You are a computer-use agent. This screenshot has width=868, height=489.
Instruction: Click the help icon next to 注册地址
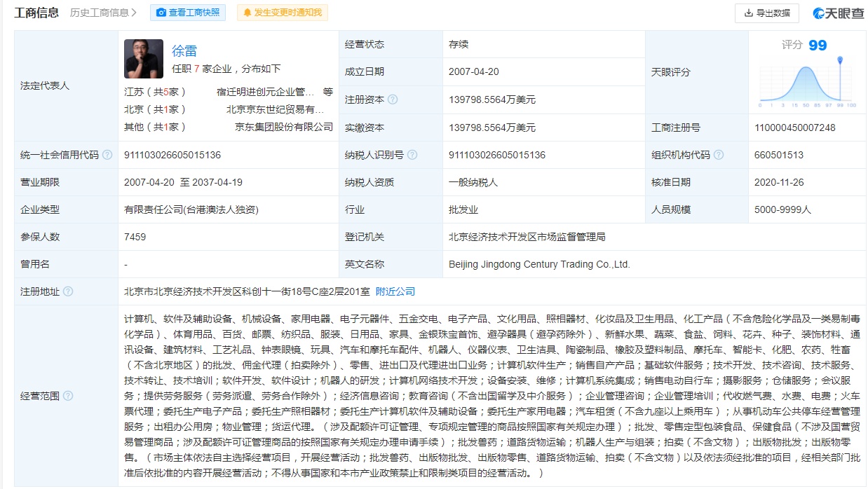68,291
